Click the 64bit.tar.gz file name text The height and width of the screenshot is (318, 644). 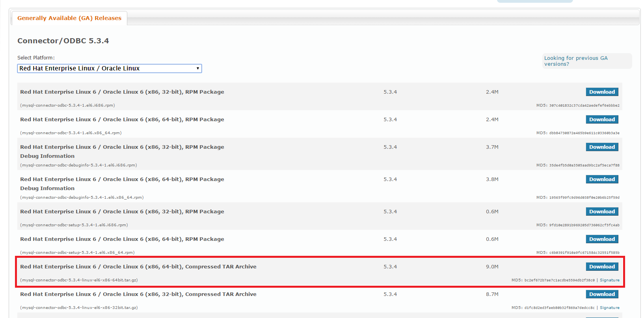tap(79, 280)
